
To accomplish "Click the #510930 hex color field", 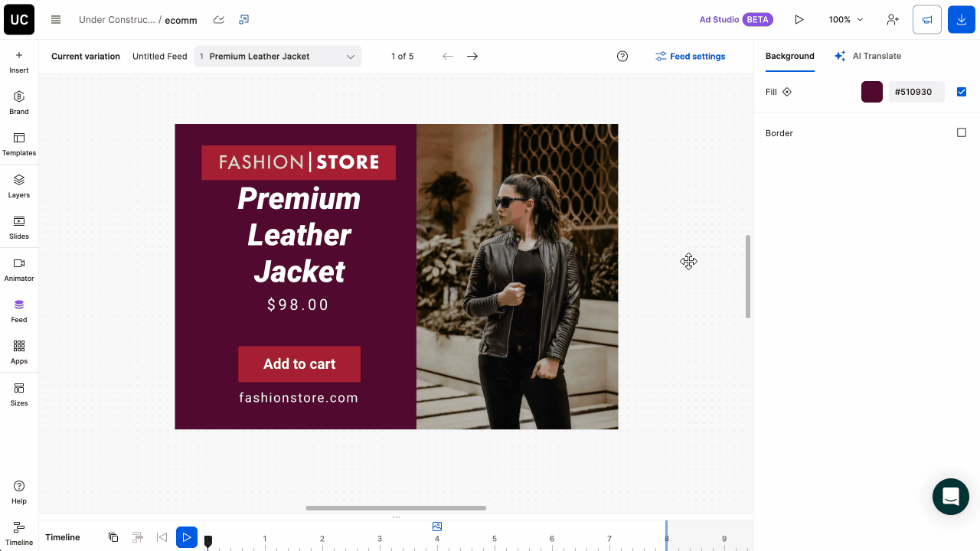I will pos(916,92).
